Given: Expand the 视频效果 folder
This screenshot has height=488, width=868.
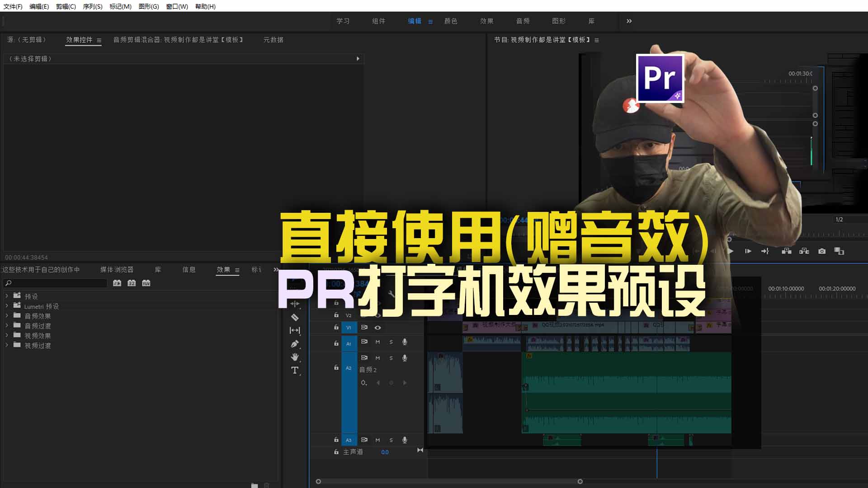Looking at the screenshot, I should (7, 336).
